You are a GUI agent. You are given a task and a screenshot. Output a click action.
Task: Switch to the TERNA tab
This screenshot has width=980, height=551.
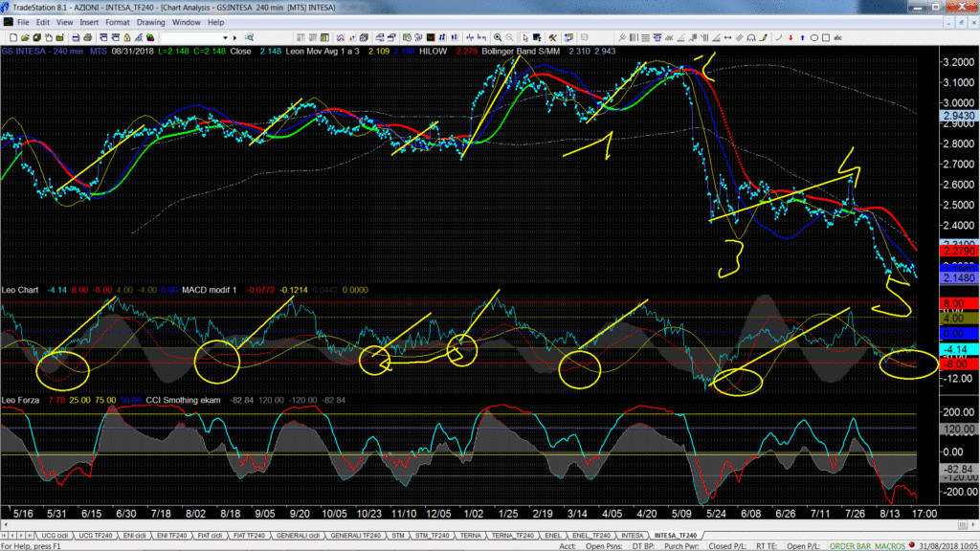pos(470,536)
